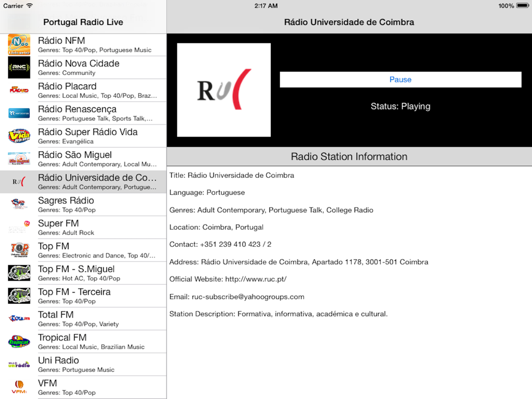Tap the Carrier label in status bar
The image size is (532, 399).
tap(13, 5)
